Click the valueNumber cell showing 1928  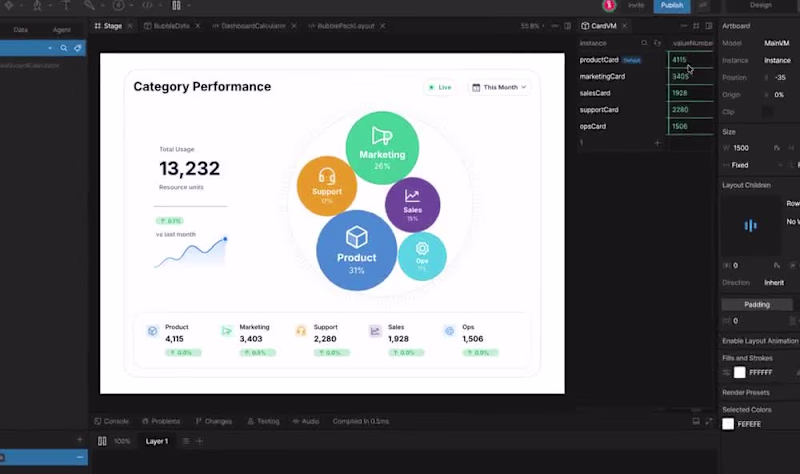point(691,93)
